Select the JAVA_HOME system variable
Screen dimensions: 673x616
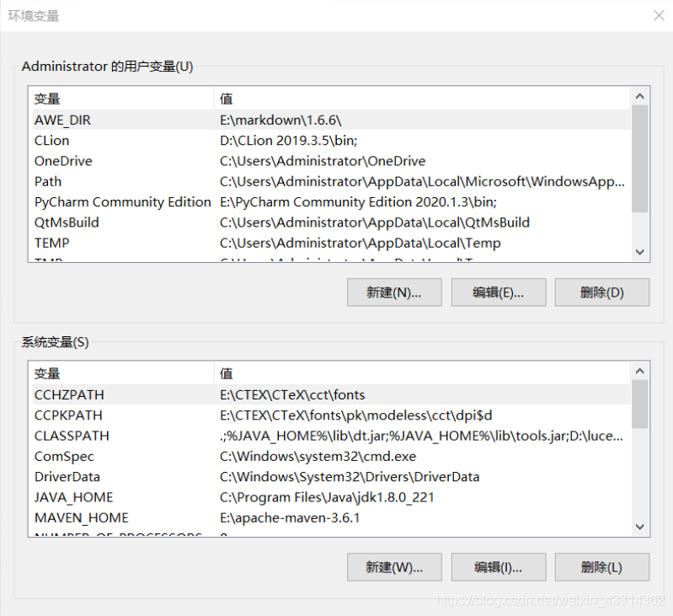[331, 497]
